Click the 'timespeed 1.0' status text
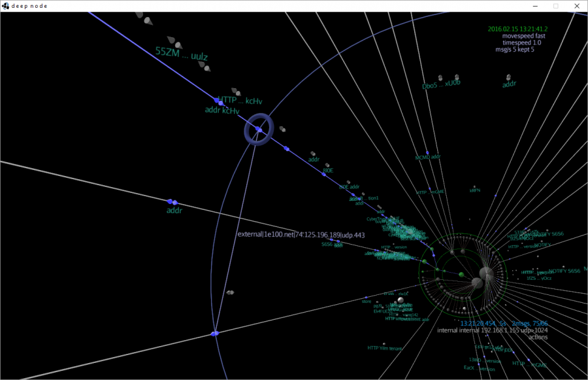The image size is (588, 380). (x=522, y=43)
